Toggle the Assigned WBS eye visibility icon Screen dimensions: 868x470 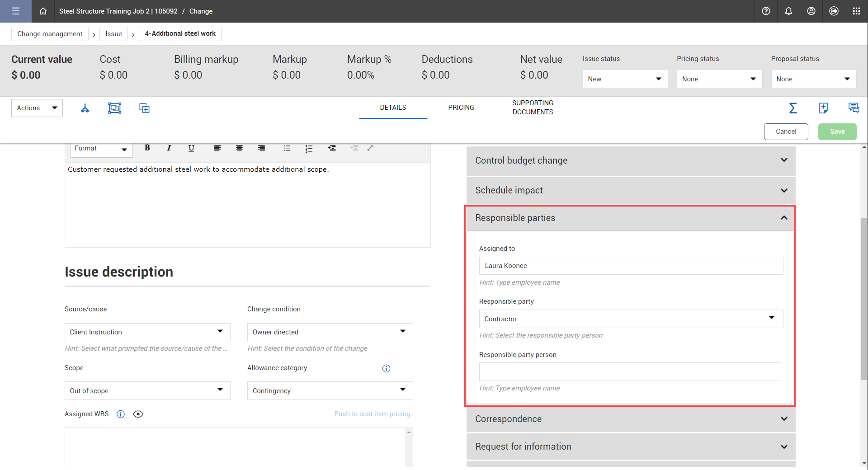[x=138, y=414]
